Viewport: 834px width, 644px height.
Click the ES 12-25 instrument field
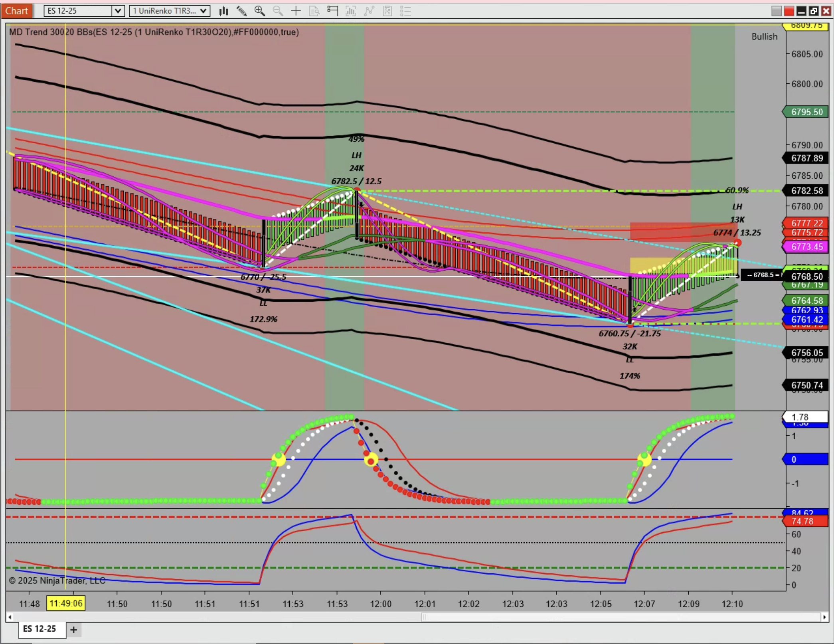(x=78, y=11)
